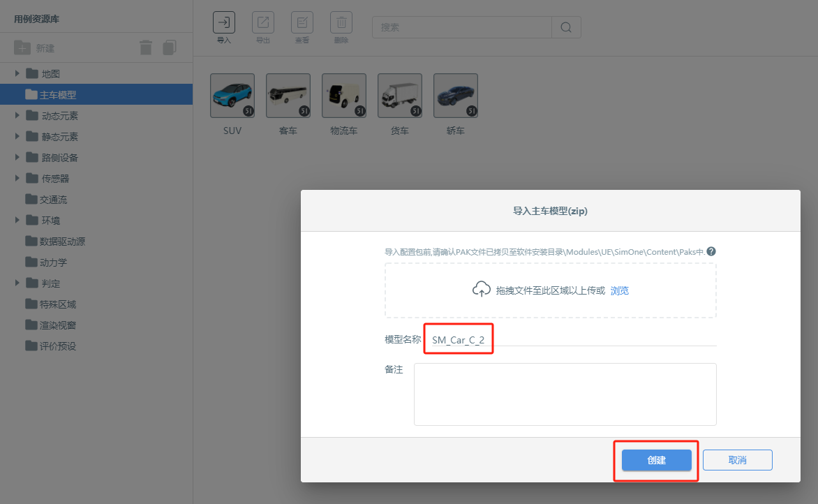818x504 pixels.
Task: Click the 浏览 browse link
Action: click(620, 290)
